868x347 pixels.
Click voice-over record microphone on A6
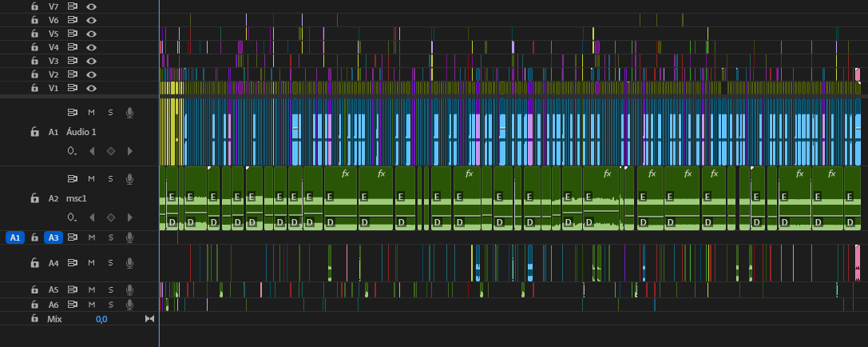(129, 305)
